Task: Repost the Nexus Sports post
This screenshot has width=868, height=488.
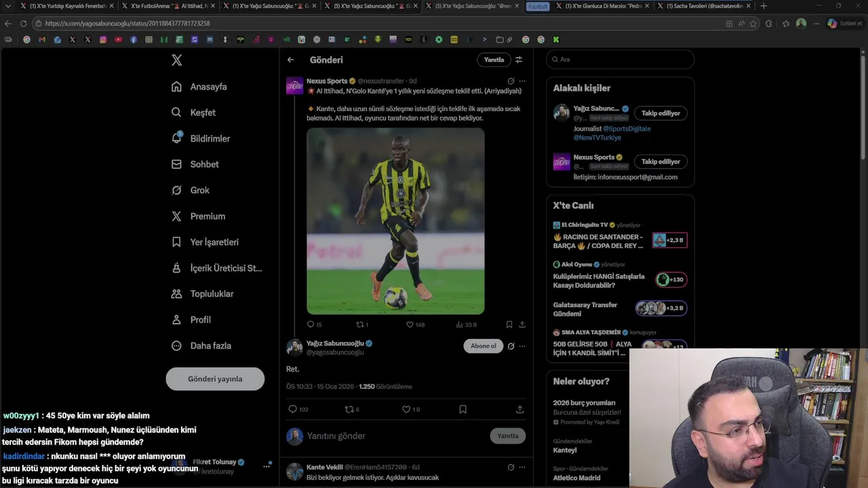Action: pos(362,325)
